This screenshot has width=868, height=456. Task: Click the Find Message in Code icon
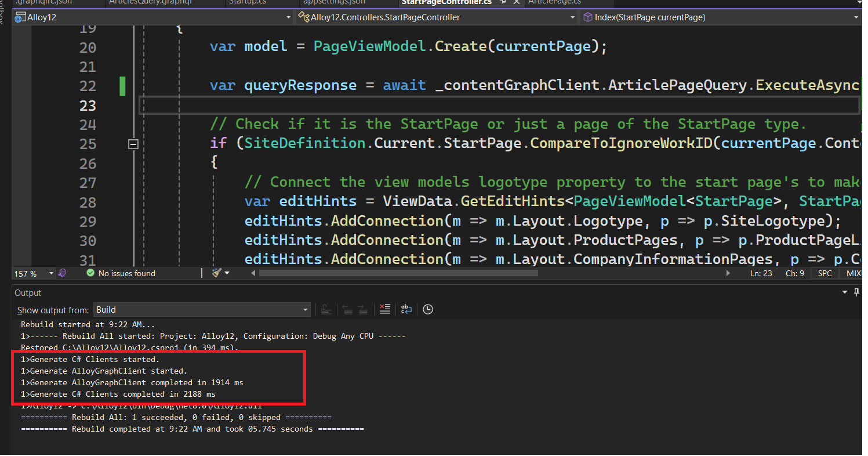click(326, 310)
